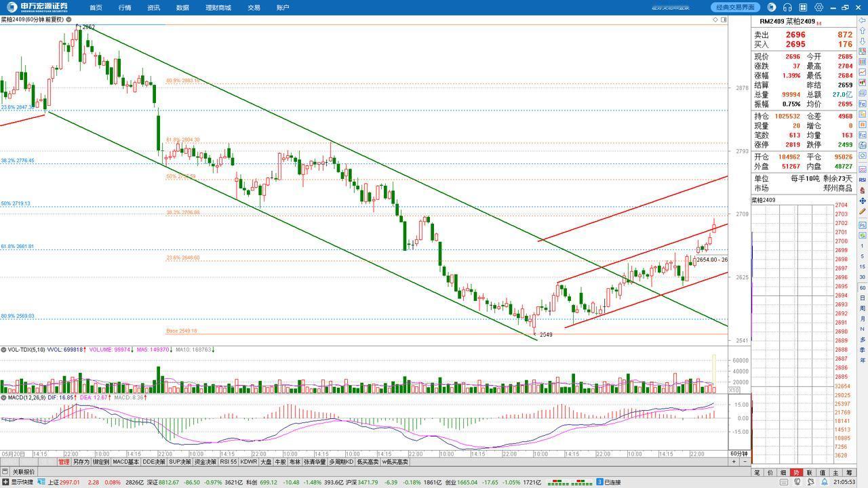Switch to the 笔 tab at bottom right
Viewport: 868px width, 488px height.
[757, 472]
